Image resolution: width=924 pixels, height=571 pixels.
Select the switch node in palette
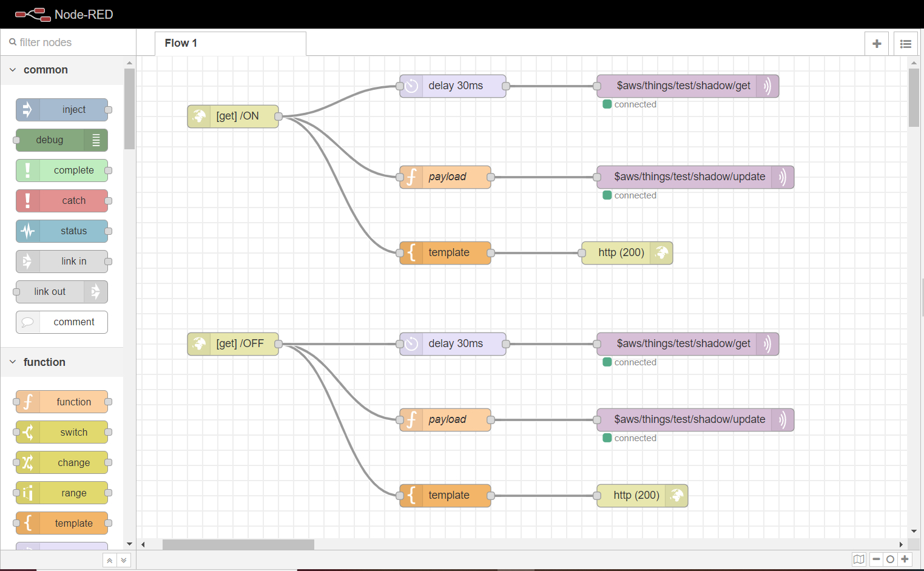coord(61,432)
